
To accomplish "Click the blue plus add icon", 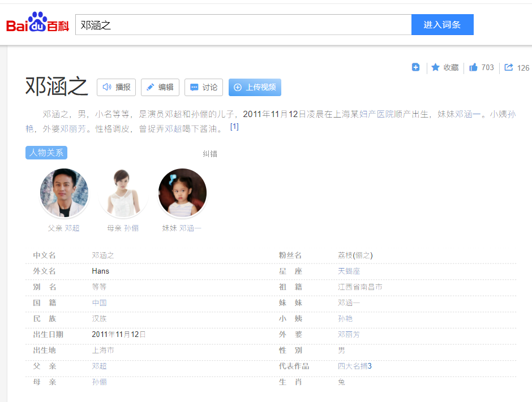I will [x=415, y=67].
